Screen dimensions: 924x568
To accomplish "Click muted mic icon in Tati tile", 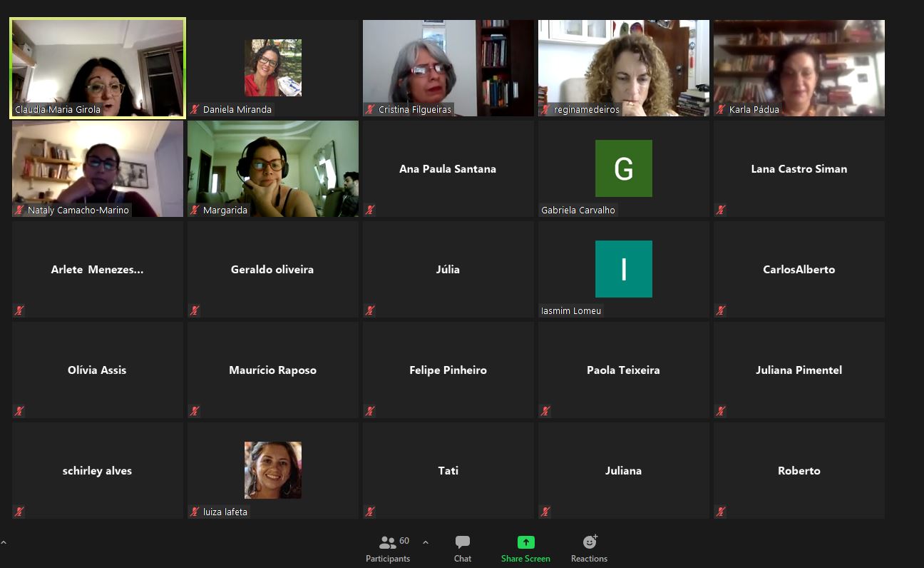I will pos(370,512).
